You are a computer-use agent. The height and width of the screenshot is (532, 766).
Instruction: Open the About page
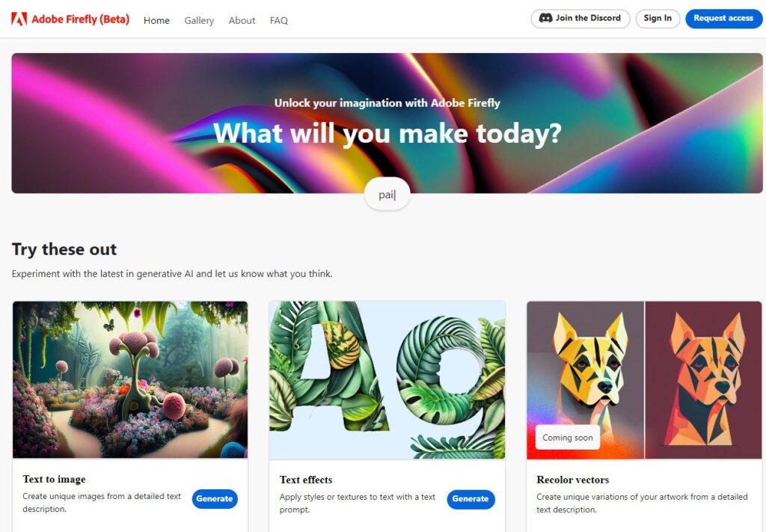tap(242, 20)
